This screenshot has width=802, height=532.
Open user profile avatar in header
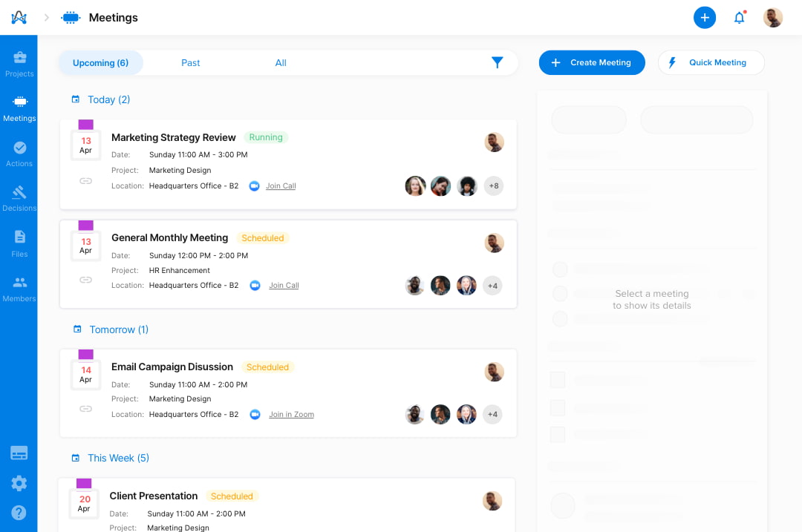(x=772, y=17)
